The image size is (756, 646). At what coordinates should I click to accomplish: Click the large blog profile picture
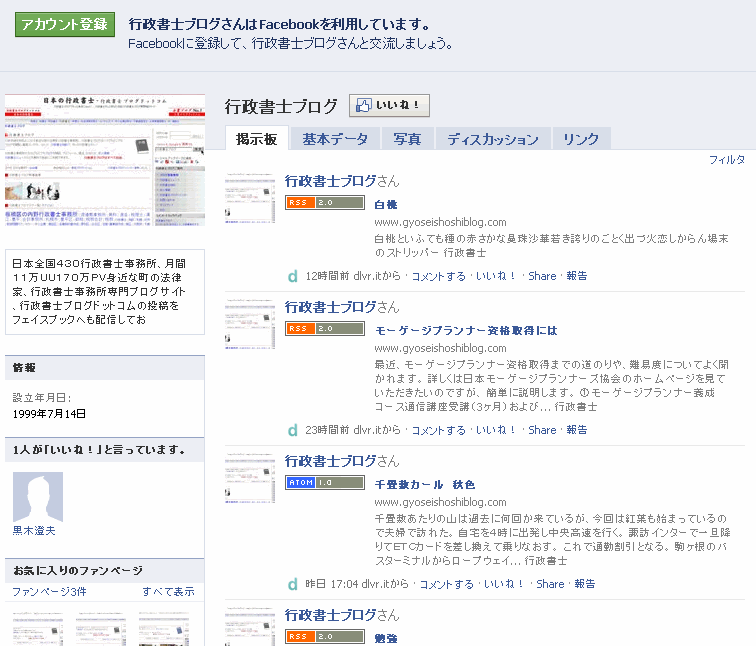[105, 160]
